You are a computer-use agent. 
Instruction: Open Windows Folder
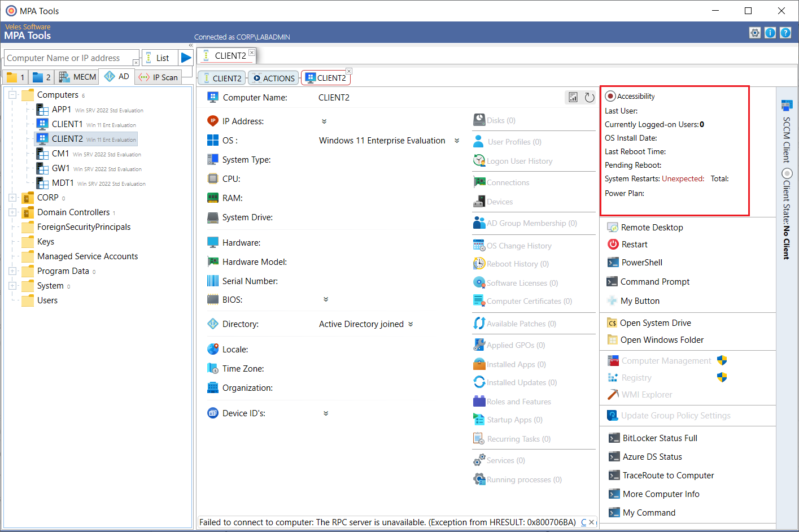click(x=656, y=340)
